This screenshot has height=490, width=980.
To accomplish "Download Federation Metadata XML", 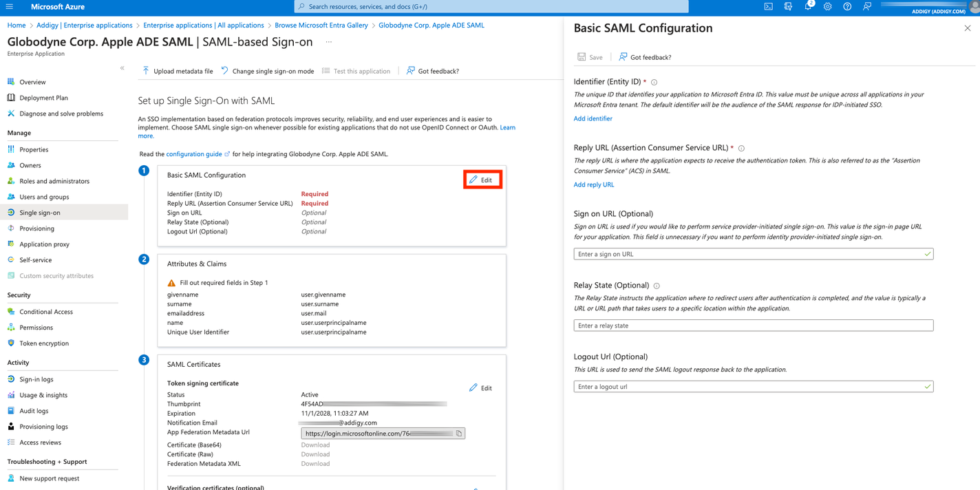I will pos(315,464).
